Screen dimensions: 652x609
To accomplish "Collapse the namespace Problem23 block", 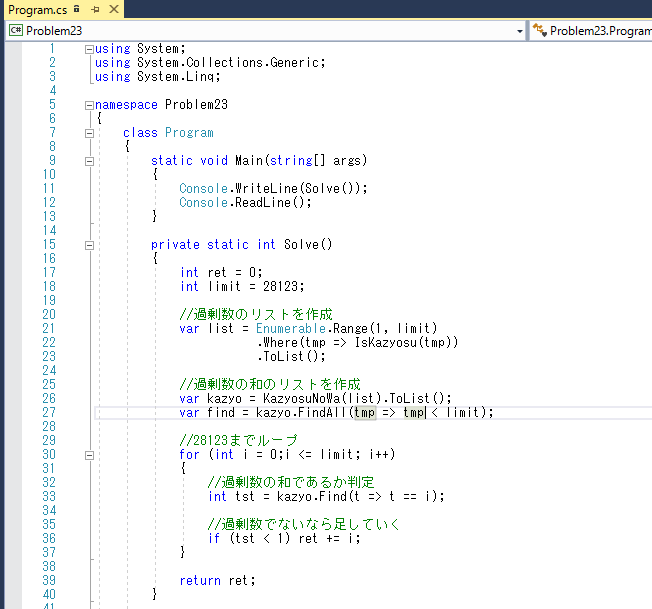I will click(89, 106).
